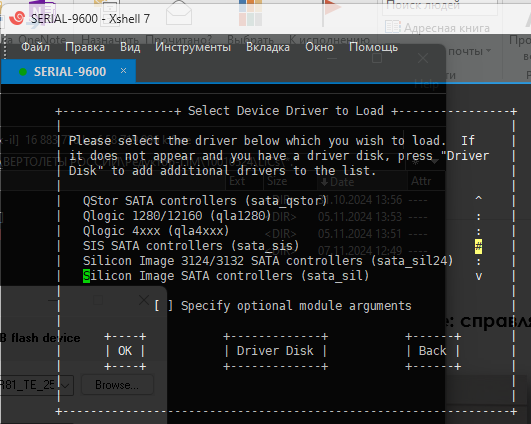
Task: Open the Файл menu
Action: coord(35,47)
